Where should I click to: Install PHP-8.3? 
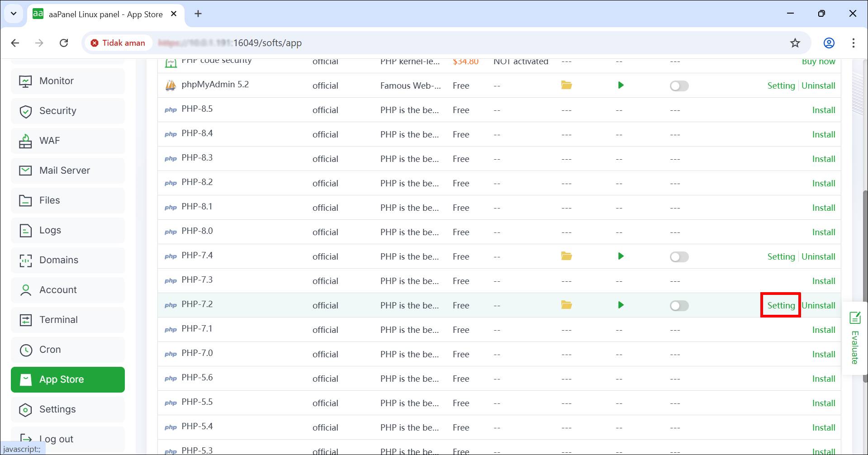click(x=823, y=159)
